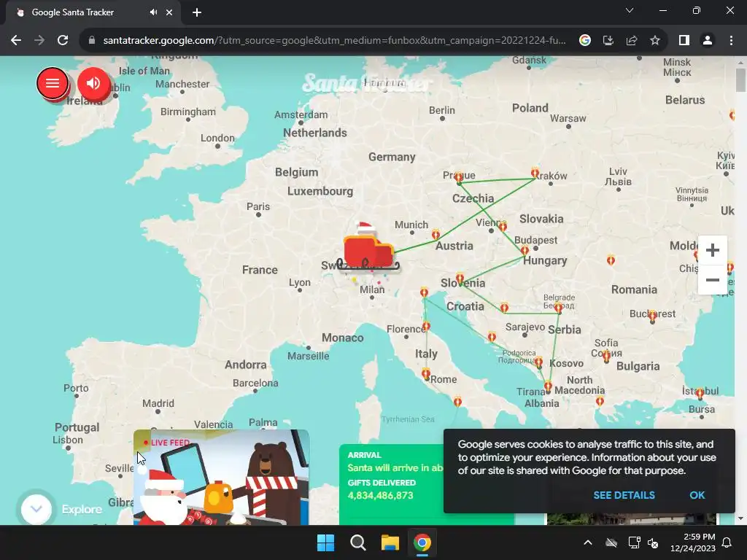This screenshot has width=747, height=560.
Task: Click the gift marker near Munich
Action: (436, 234)
